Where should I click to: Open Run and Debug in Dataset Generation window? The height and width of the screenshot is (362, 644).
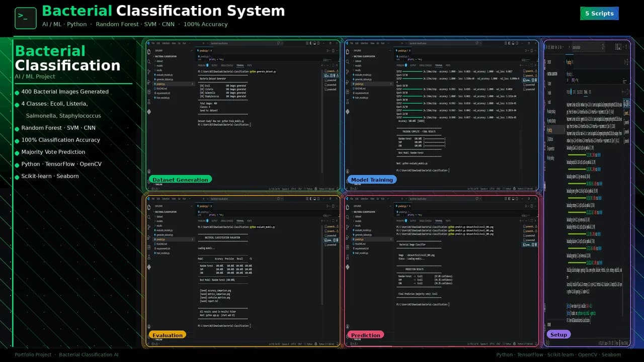click(149, 82)
